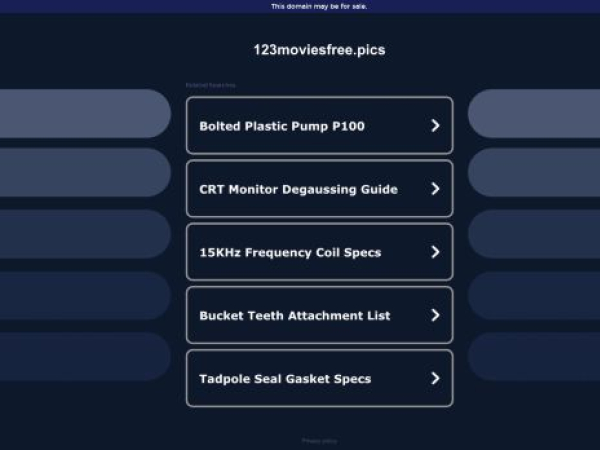600x450 pixels.
Task: Open the Privacy policy footer link
Action: point(319,440)
